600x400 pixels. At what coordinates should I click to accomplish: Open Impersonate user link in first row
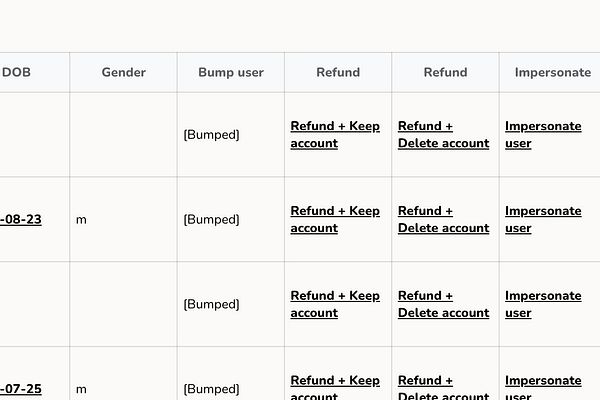tap(542, 135)
